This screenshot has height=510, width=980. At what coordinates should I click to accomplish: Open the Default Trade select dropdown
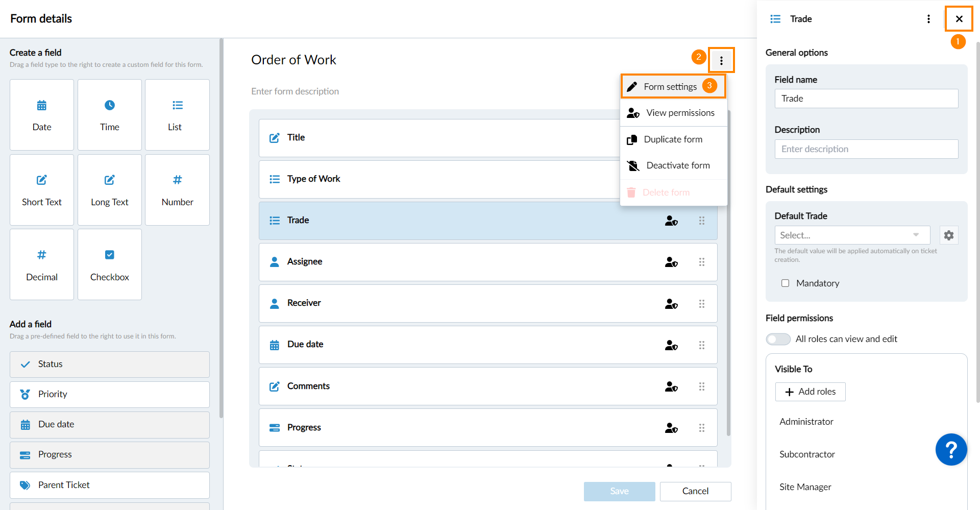(852, 235)
